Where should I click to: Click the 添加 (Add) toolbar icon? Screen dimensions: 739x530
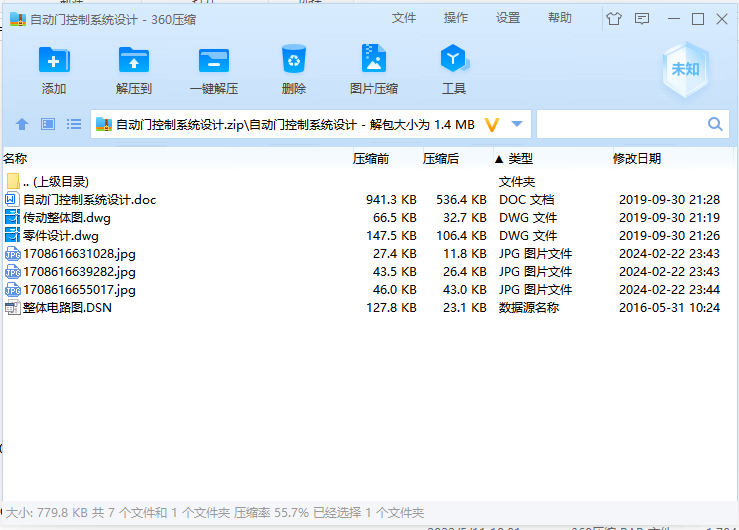pos(54,60)
